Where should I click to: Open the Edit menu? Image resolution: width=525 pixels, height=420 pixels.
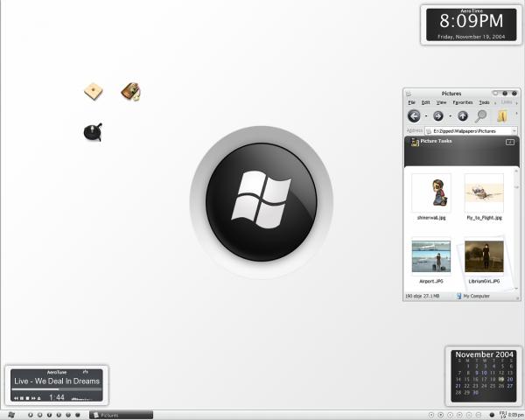click(425, 102)
